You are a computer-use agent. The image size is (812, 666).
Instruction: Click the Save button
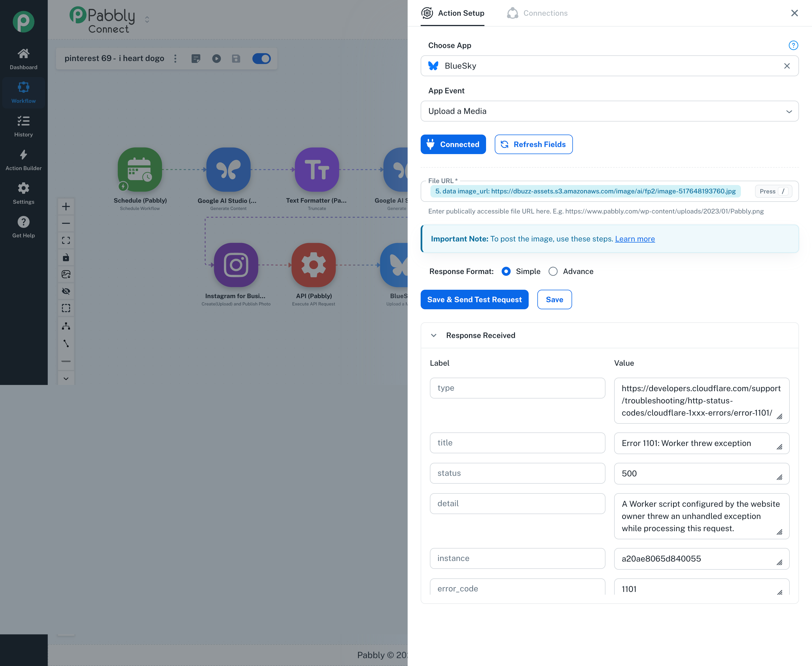pyautogui.click(x=554, y=299)
